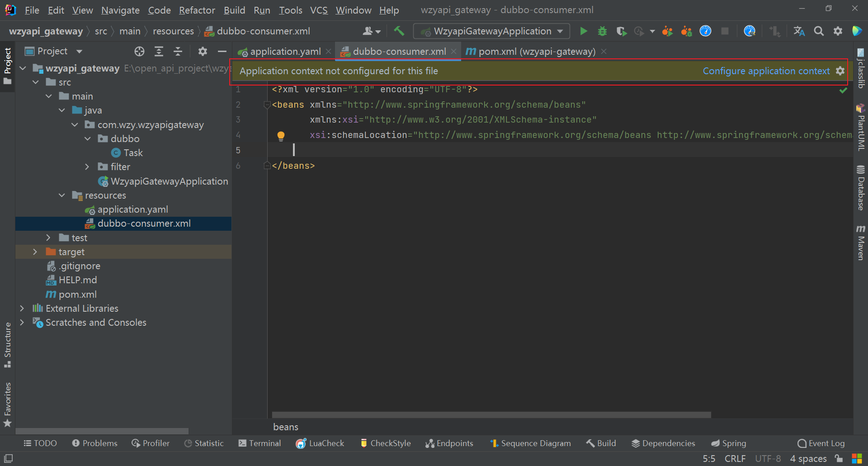Expand the target folder in tree
Viewport: 868px width, 466px height.
[35, 252]
